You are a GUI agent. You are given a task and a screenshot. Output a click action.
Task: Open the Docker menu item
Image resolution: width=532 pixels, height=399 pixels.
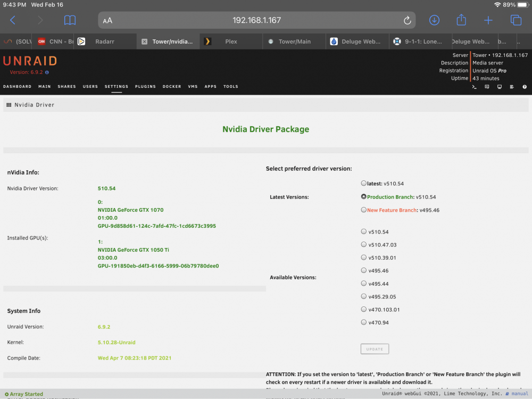click(172, 87)
